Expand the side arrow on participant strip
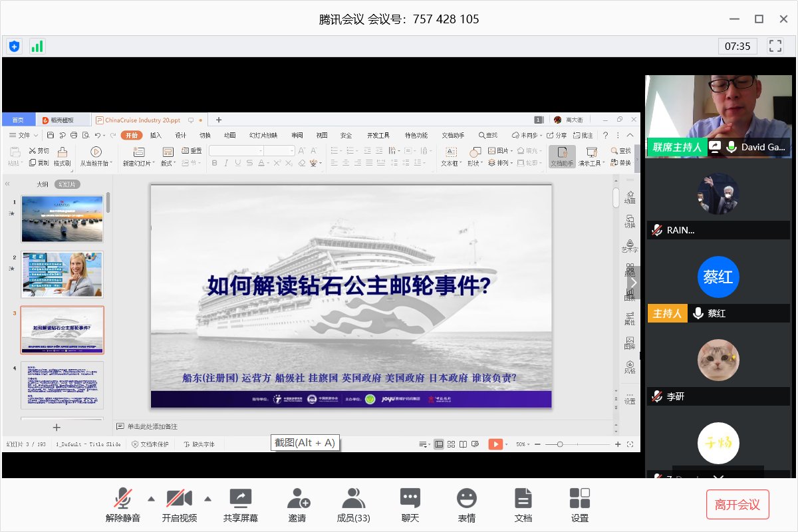 (634, 283)
